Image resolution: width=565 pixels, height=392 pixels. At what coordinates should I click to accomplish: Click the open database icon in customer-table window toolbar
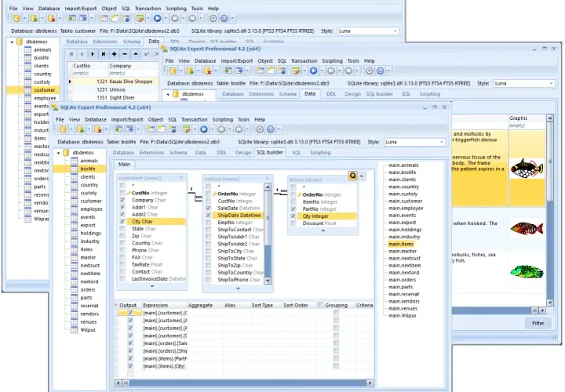(16, 18)
